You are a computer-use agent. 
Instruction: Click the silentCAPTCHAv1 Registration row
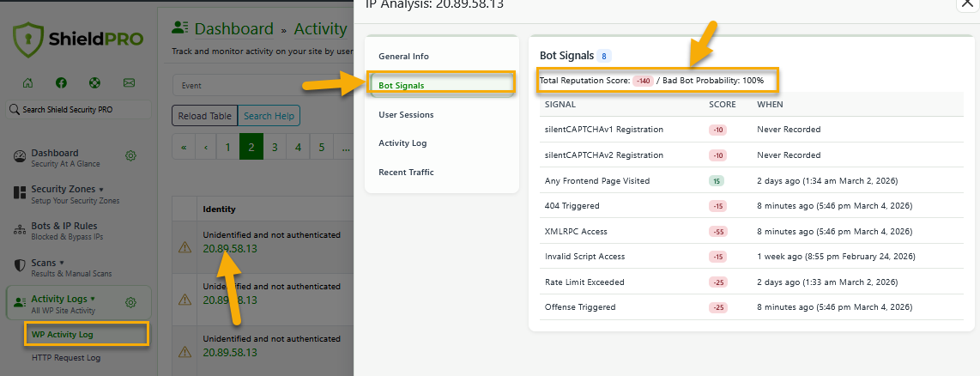[x=751, y=130]
